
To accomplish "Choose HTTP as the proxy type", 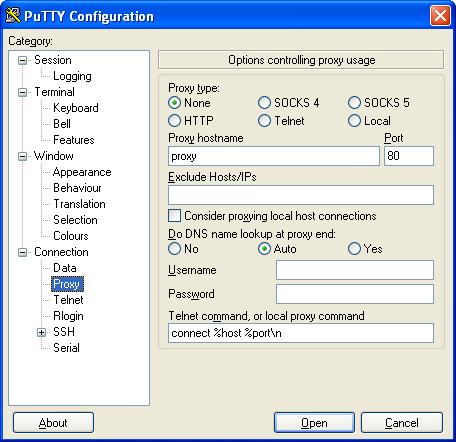I will pos(174,121).
